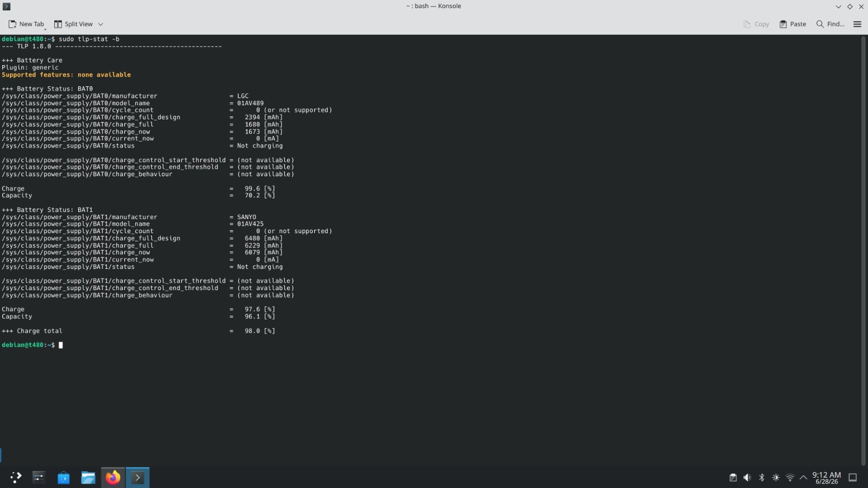Open the Bluetooth tray icon
Viewport: 868px width, 488px height.
click(761, 478)
